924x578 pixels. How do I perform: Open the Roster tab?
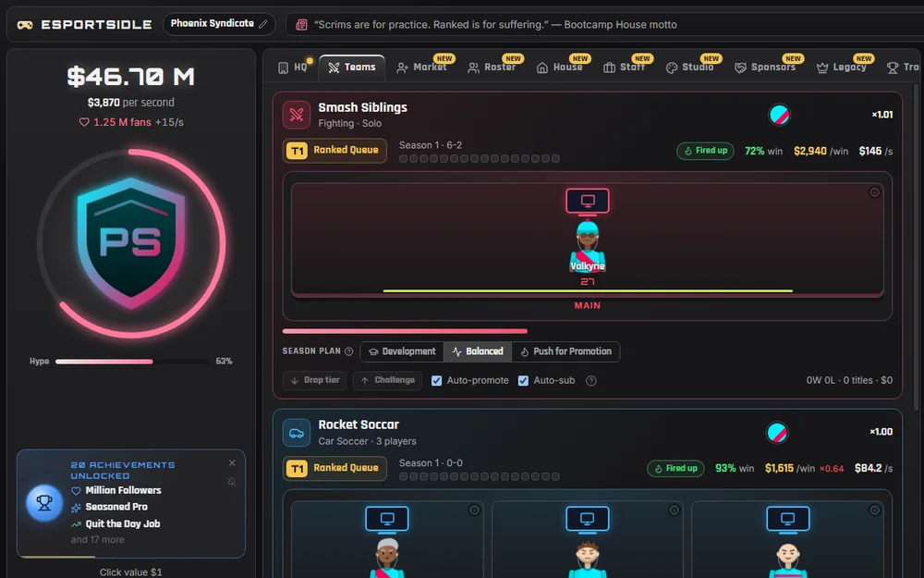tap(492, 68)
